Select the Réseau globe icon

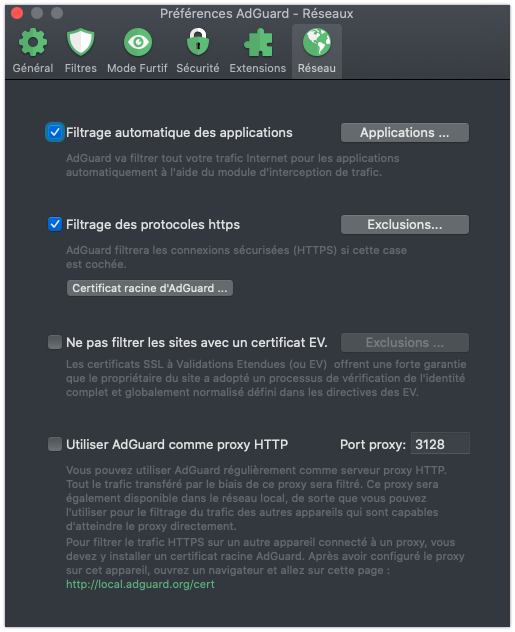[317, 42]
